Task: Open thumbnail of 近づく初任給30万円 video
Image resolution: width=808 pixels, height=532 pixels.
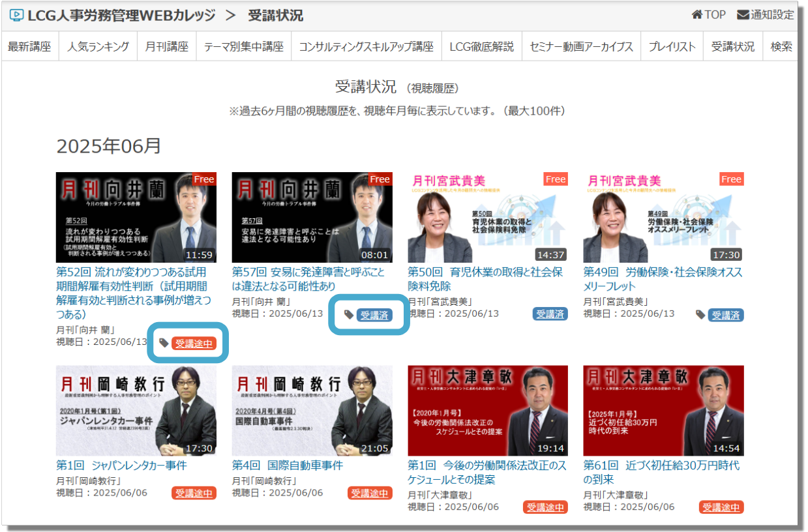Action: point(664,411)
